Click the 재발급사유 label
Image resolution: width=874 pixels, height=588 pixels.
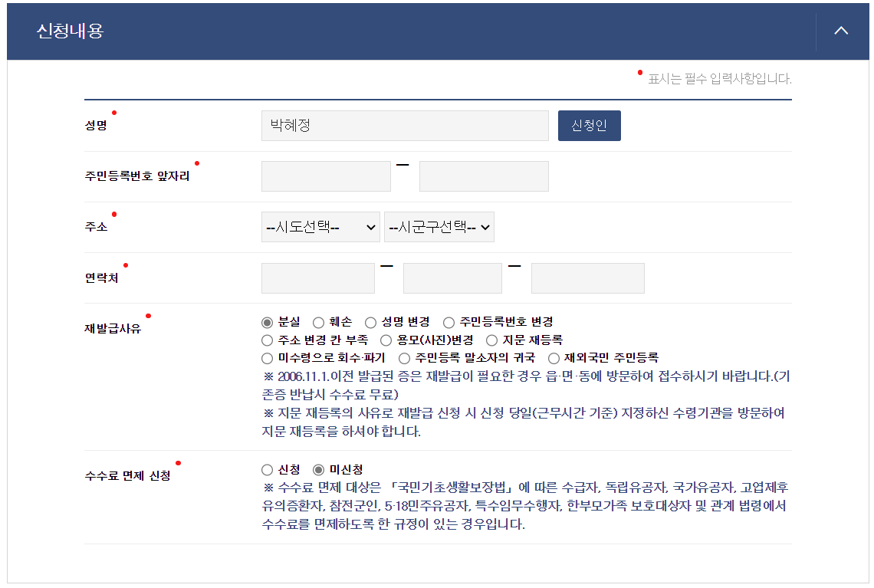pyautogui.click(x=113, y=328)
